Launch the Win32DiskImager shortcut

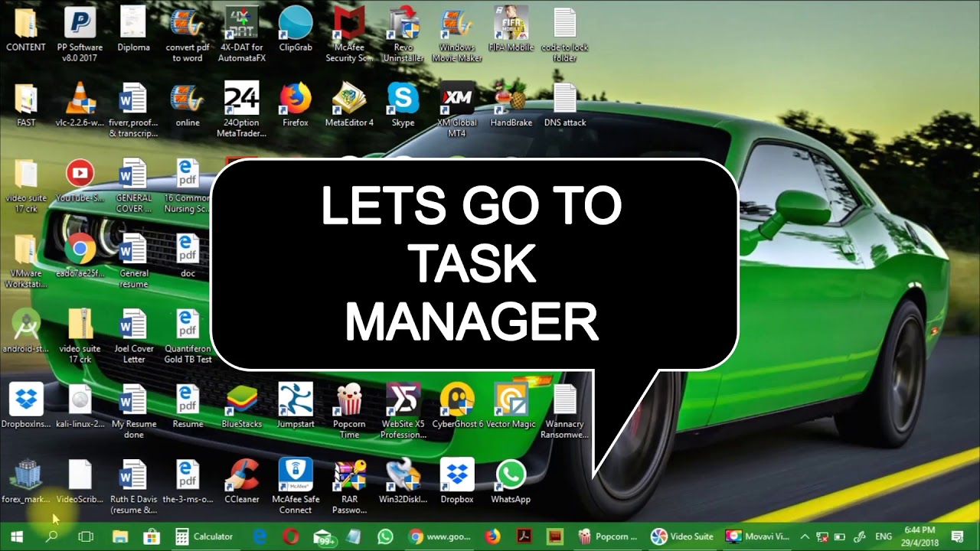[x=403, y=481]
